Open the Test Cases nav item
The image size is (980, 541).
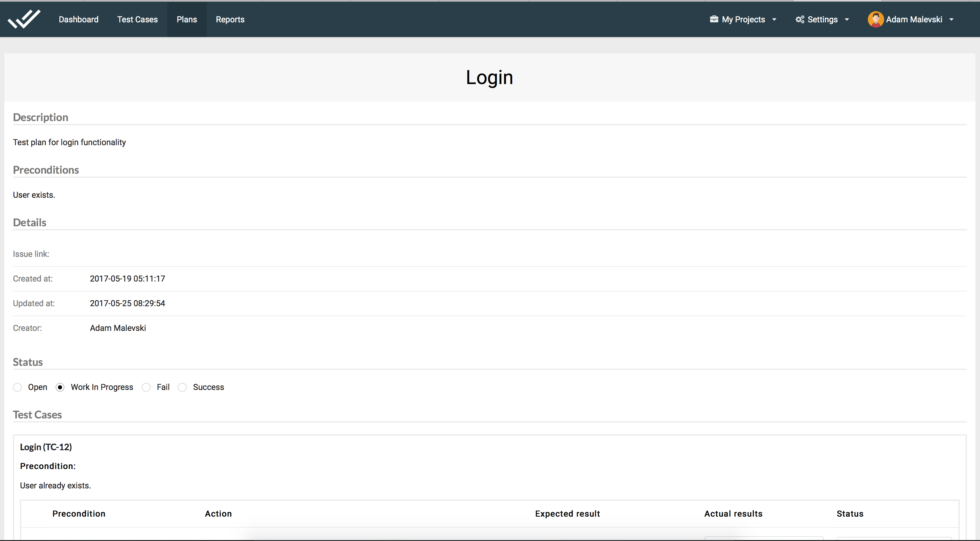(x=137, y=19)
